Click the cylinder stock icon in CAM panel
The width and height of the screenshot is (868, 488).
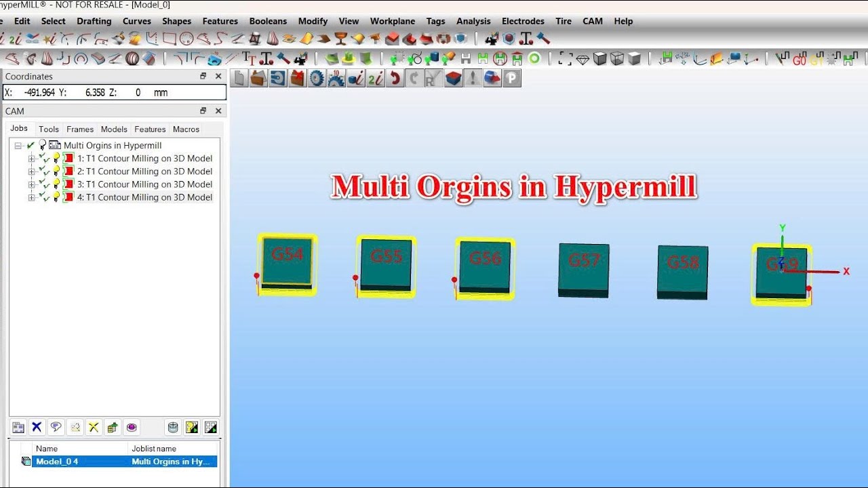173,427
